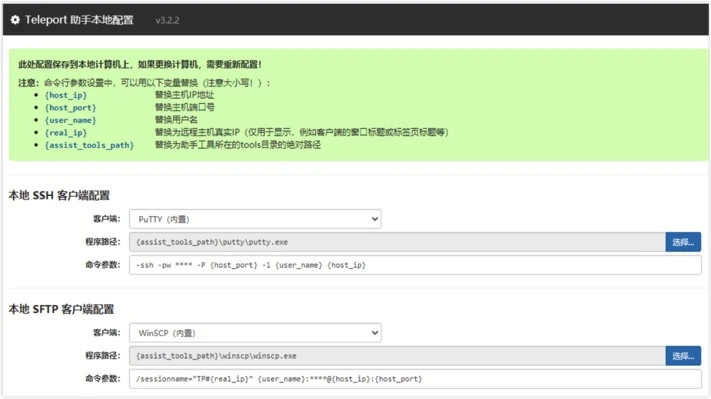Click 程序路径 label in SSH section
Screen dimensions: 711x399
(103, 242)
